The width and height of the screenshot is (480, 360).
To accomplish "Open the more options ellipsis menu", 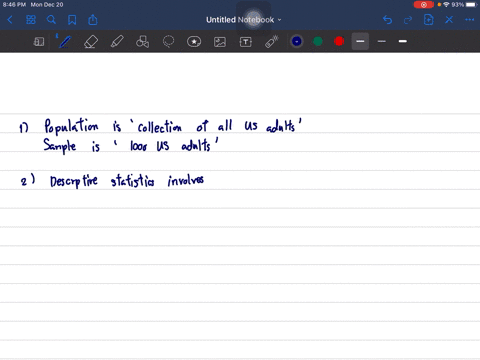I will (470, 20).
